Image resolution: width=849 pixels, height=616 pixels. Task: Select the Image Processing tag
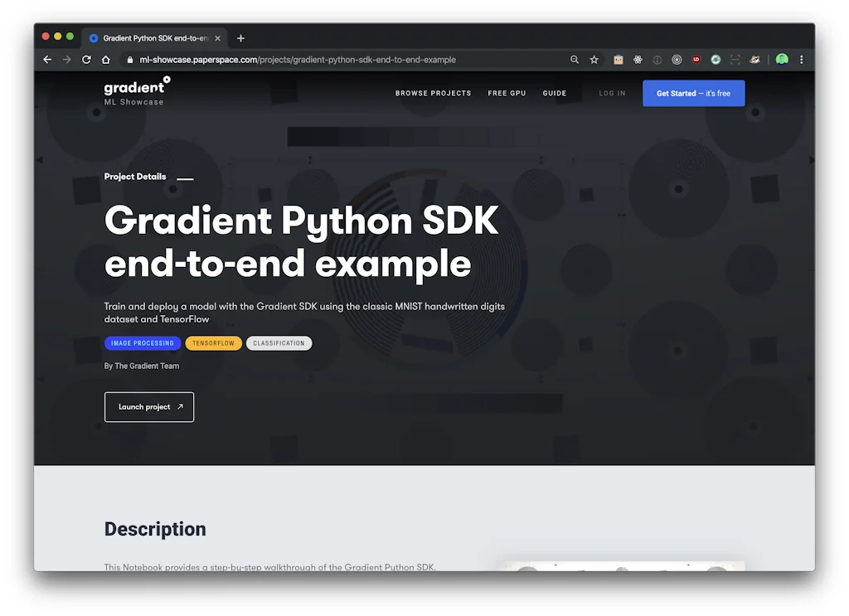(143, 343)
